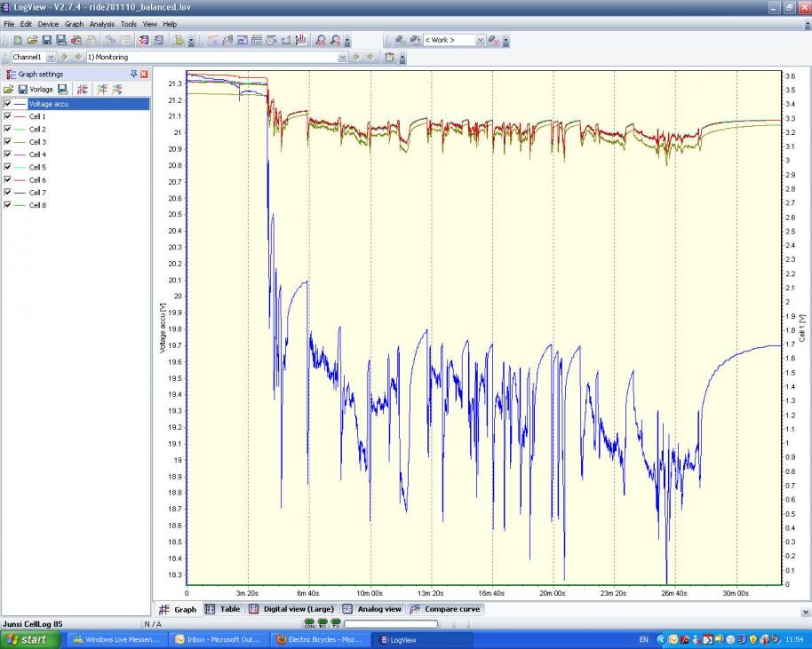Close the Graph settings panel
Image resolution: width=812 pixels, height=649 pixels.
point(144,74)
